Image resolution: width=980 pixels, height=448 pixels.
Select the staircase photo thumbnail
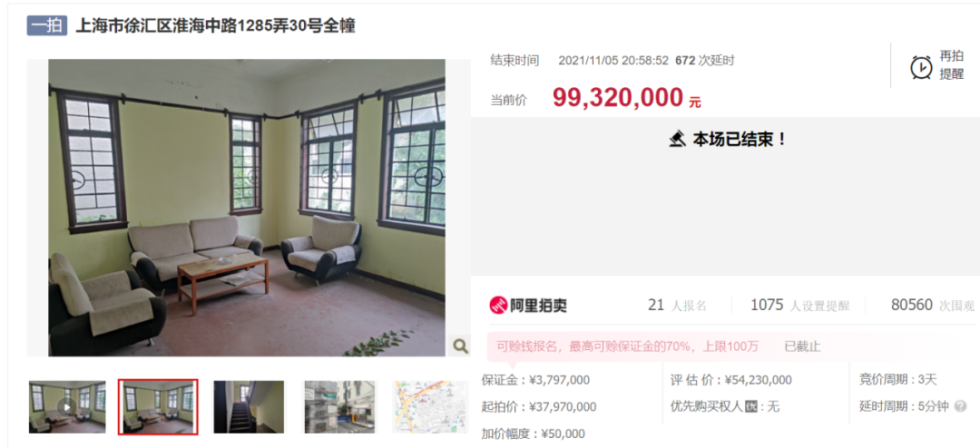coord(249,407)
